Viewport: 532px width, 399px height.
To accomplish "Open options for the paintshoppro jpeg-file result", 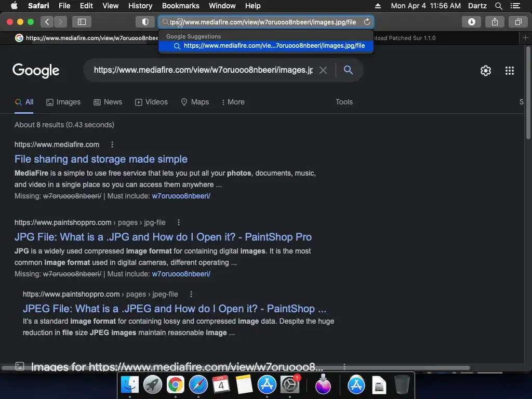I will pyautogui.click(x=191, y=294).
